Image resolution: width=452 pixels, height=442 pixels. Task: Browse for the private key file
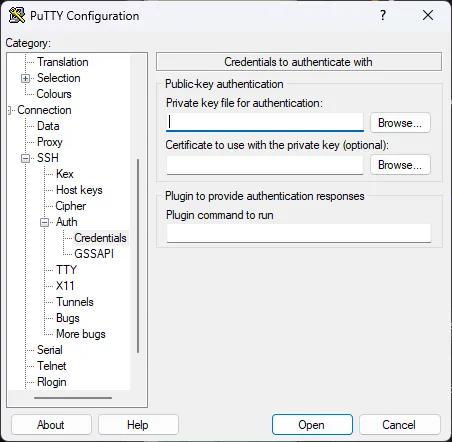click(400, 123)
